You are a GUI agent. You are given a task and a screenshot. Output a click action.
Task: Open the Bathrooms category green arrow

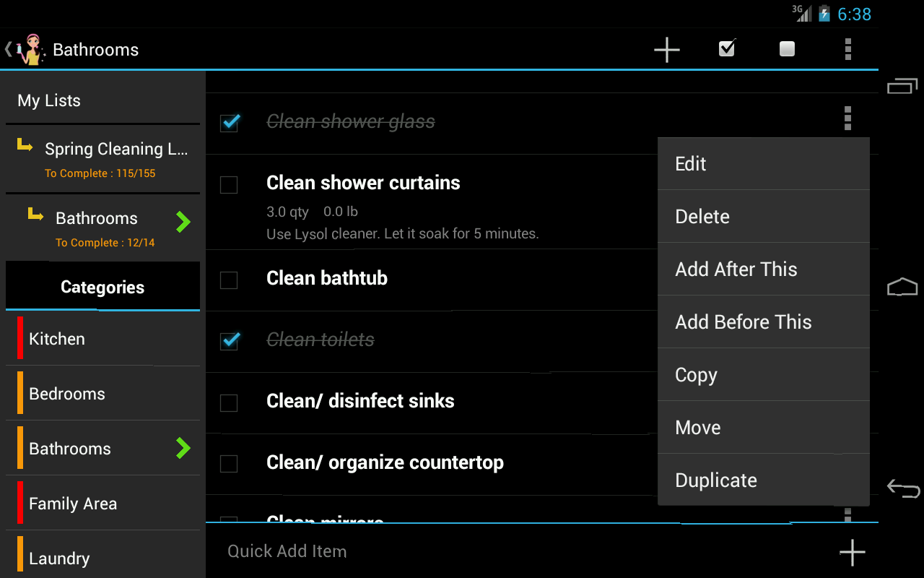tap(184, 448)
